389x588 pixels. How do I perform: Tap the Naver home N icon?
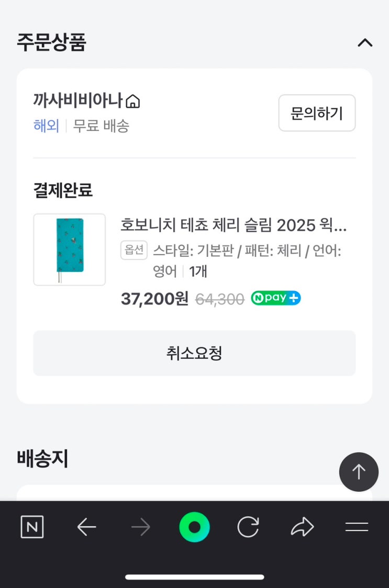click(32, 527)
